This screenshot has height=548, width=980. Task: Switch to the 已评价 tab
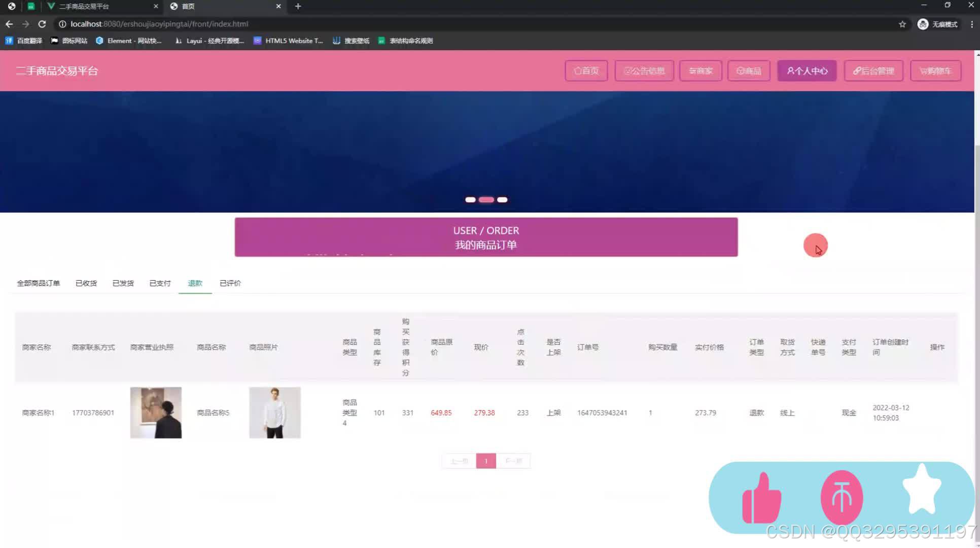point(230,283)
